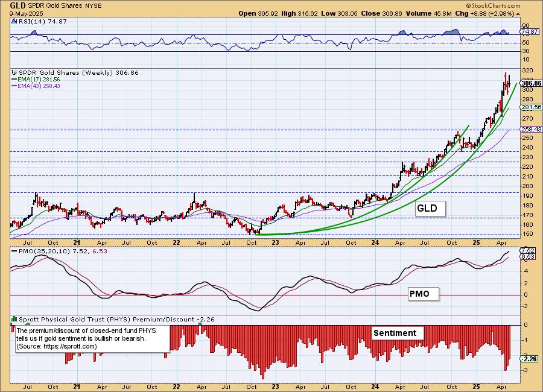Screen dimensions: 543x392
Task: Click the 'Open 305.92' value
Action: 258,13
